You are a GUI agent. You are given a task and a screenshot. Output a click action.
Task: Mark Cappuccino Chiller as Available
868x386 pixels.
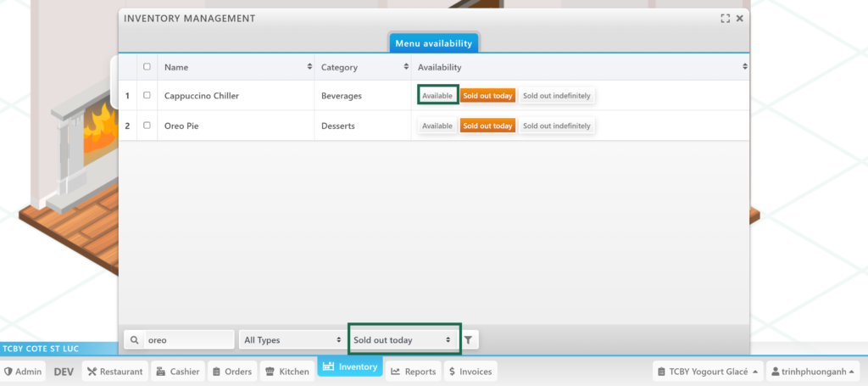tap(437, 96)
